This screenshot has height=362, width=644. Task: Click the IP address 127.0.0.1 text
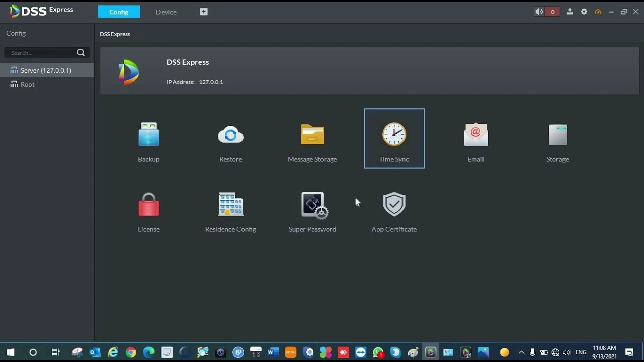click(x=211, y=82)
